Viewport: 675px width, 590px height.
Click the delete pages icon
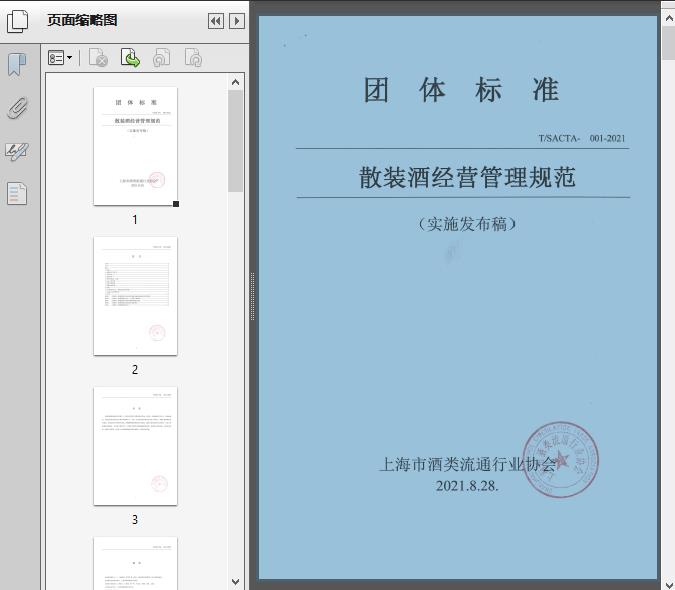point(98,58)
